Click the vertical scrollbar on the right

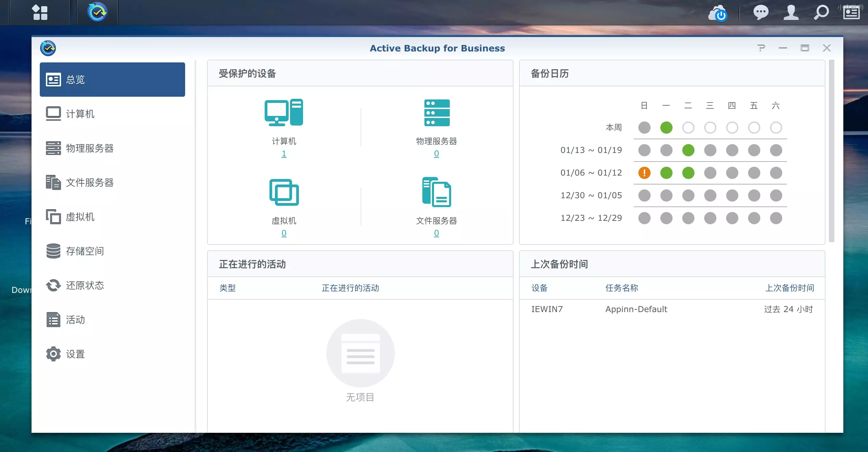click(831, 151)
